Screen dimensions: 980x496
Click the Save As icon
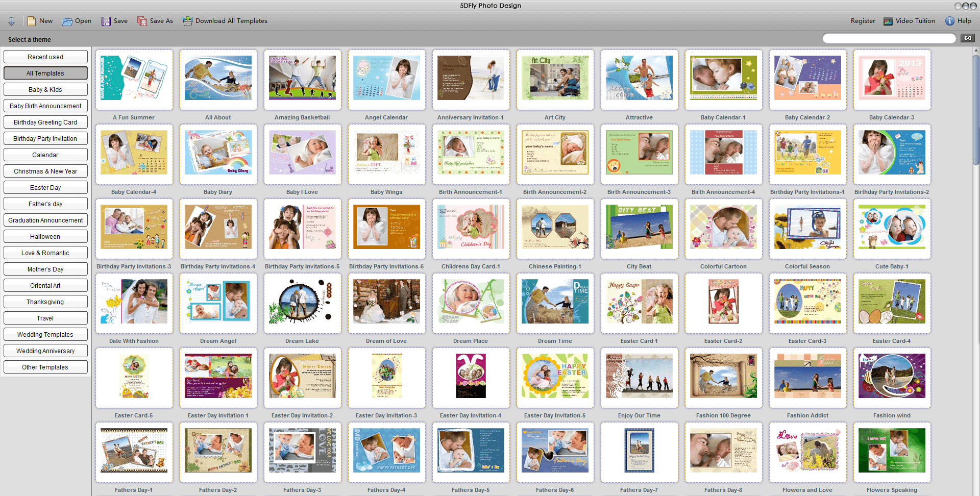point(142,21)
